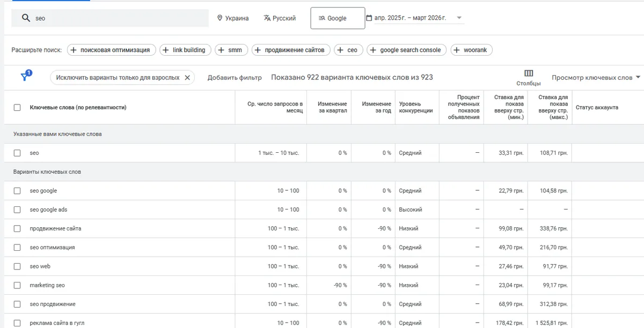The height and width of the screenshot is (328, 644).
Task: Click the Высокий competition value
Action: coord(411,210)
